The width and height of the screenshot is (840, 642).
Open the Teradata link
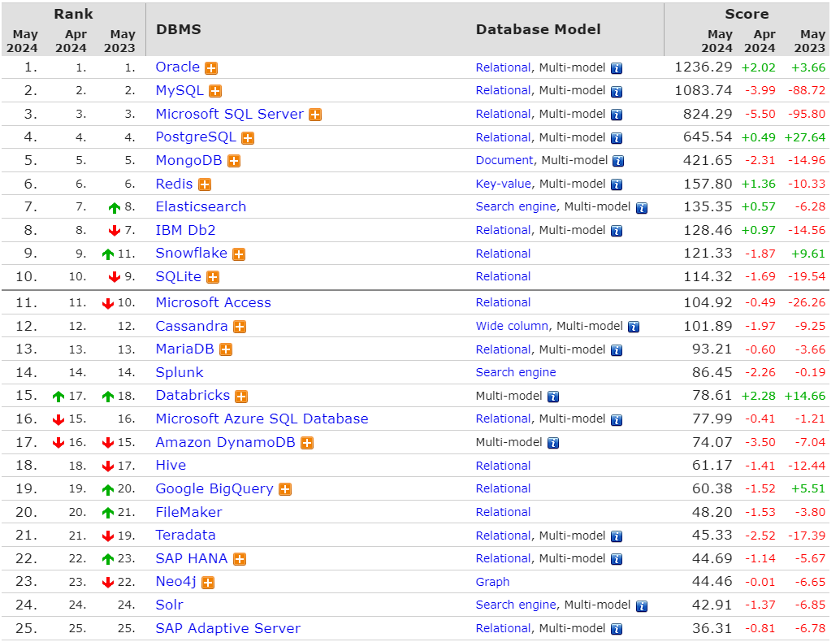click(x=185, y=536)
